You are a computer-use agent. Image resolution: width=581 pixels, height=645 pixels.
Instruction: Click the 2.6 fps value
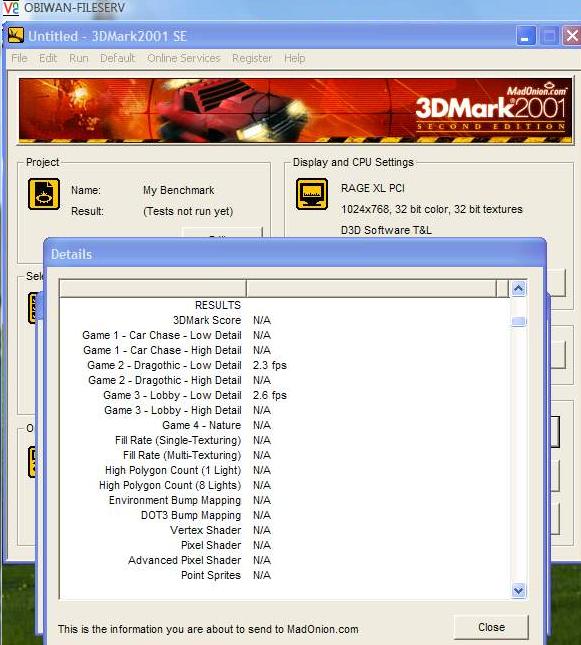point(270,395)
